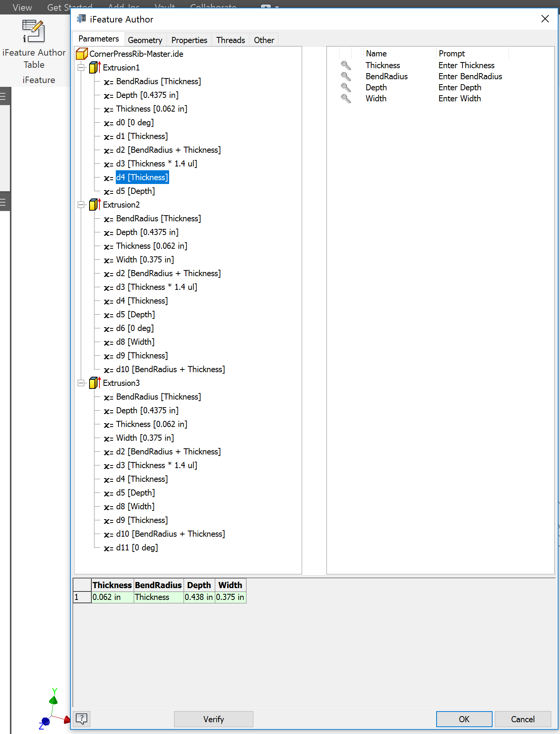
Task: Click the Extrusion2 feature icon
Action: [x=94, y=205]
